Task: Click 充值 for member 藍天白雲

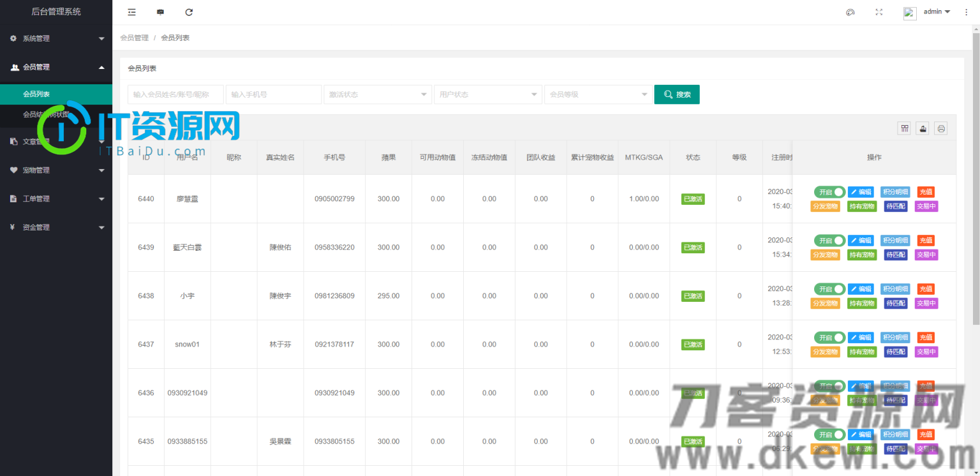Action: [x=926, y=240]
